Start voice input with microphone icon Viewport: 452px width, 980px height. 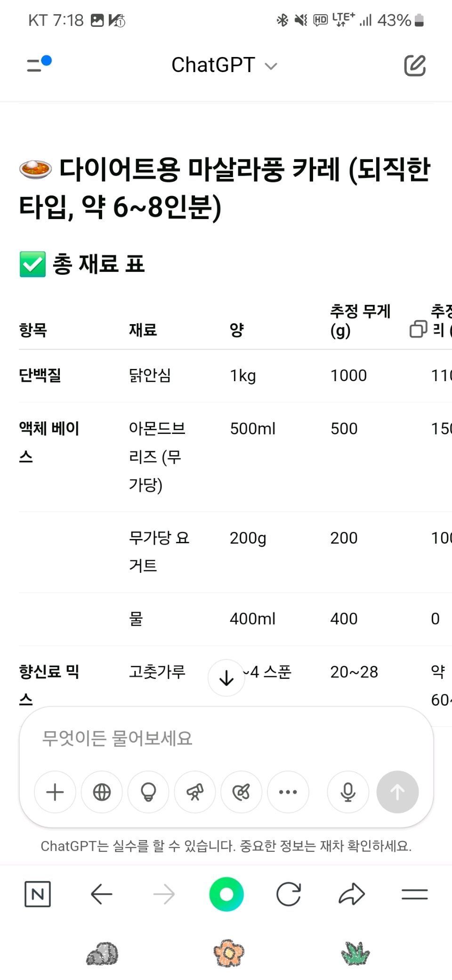(x=348, y=792)
